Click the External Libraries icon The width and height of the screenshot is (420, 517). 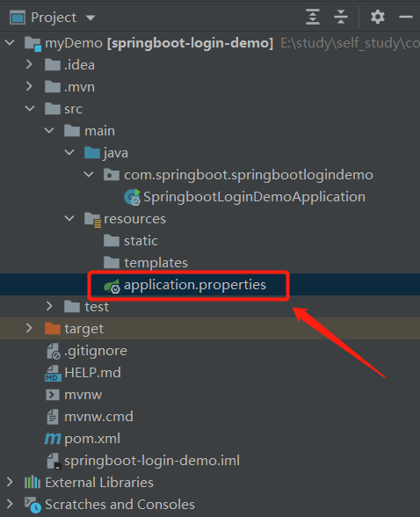pyautogui.click(x=33, y=483)
